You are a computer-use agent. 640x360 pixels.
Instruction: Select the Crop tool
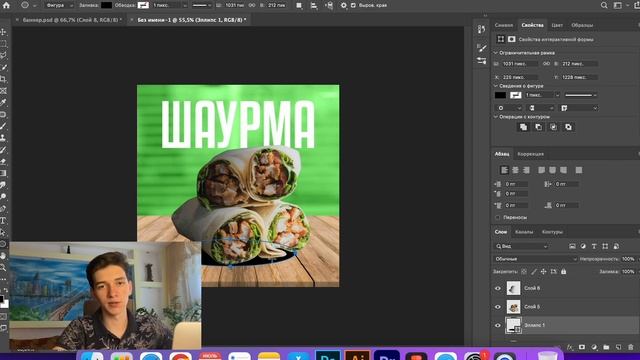3,79
